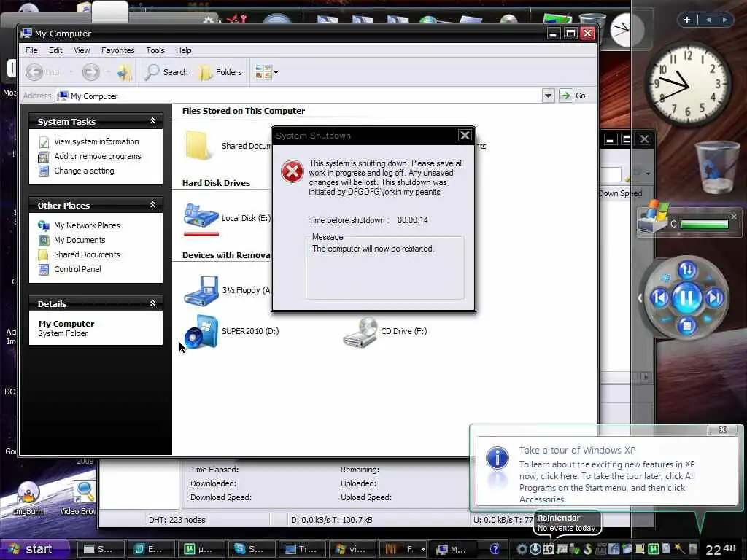This screenshot has height=560, width=747.
Task: Collapse the System Tasks panel
Action: pos(153,121)
